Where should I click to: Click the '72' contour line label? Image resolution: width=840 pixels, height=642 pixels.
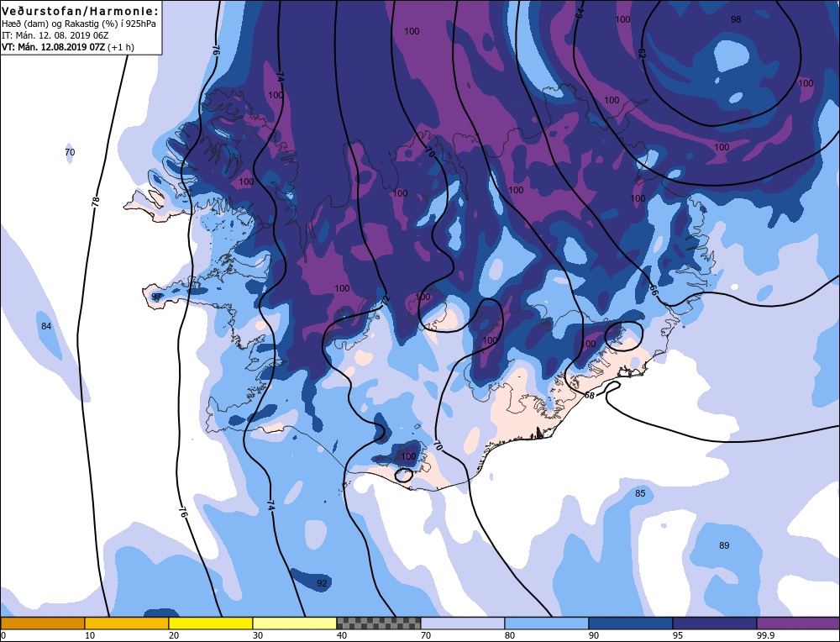[386, 301]
